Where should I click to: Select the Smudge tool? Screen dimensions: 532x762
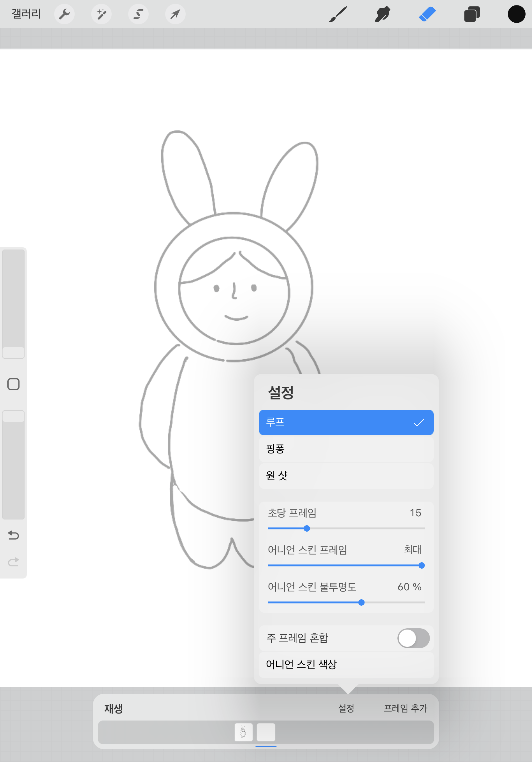382,14
